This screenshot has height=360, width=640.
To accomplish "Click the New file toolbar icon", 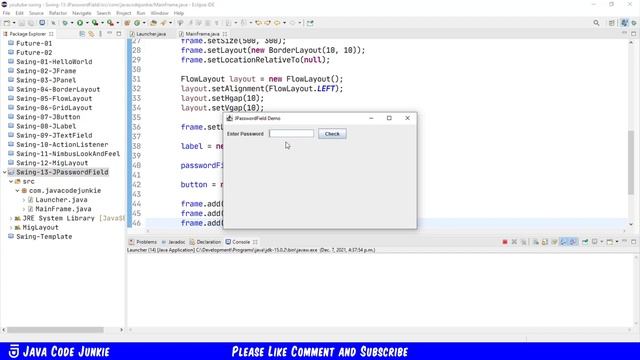I will coord(7,23).
